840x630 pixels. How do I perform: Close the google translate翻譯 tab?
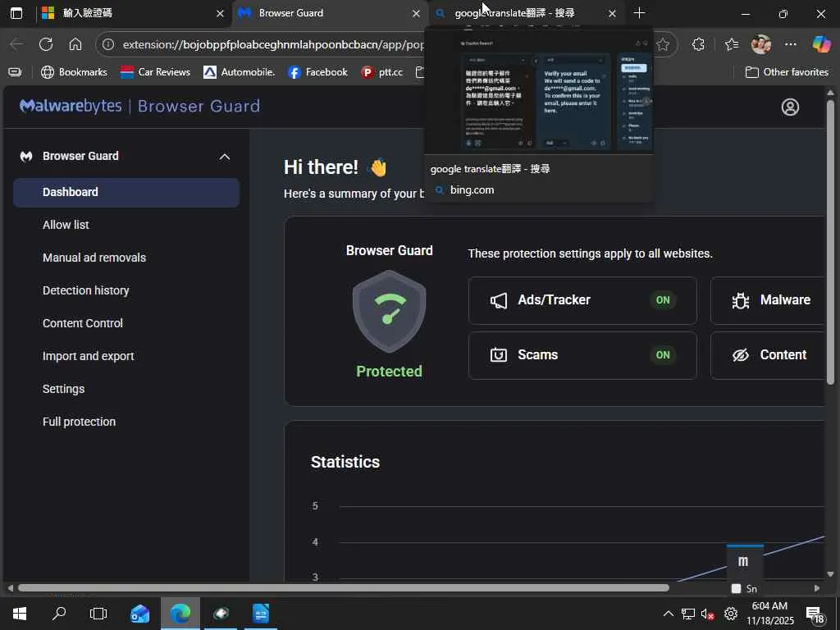612,14
